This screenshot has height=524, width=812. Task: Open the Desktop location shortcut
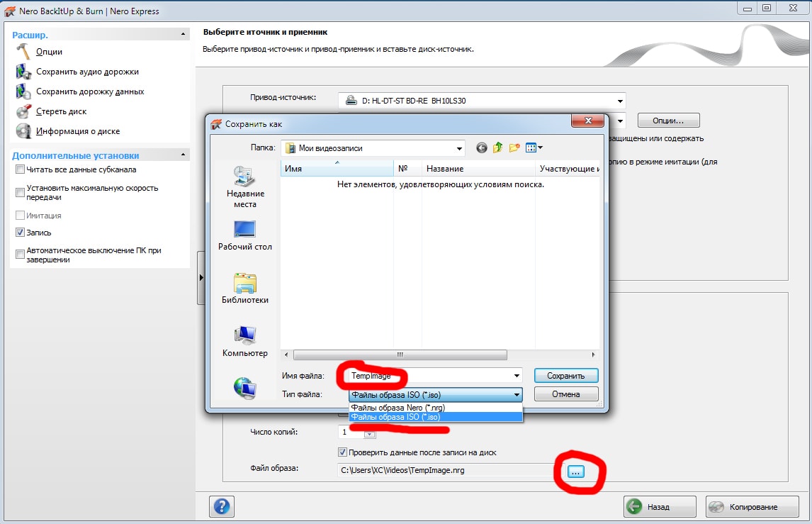point(245,235)
